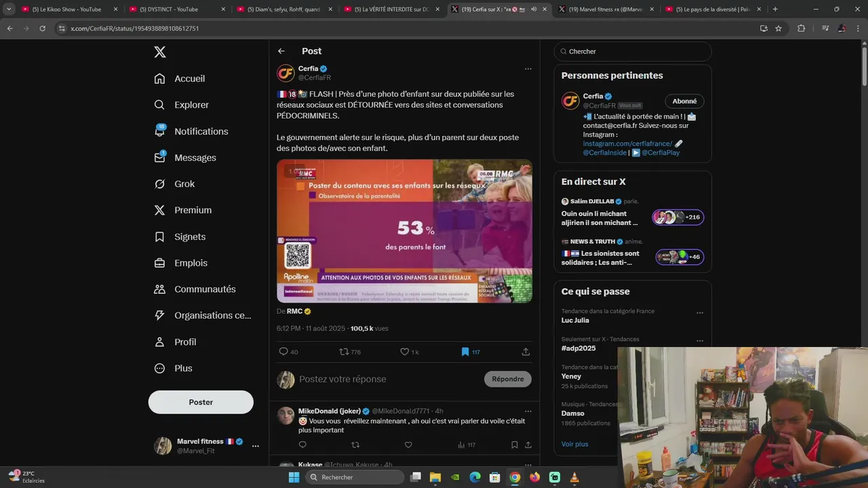Click the Répondre button
This screenshot has width=868, height=488.
(x=508, y=380)
